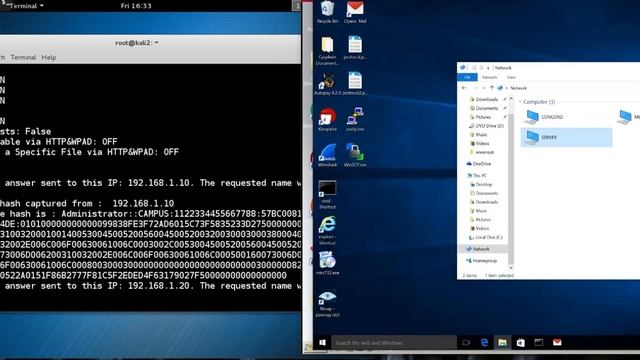Open Task View in the taskbar
The height and width of the screenshot is (360, 640).
pos(466,342)
